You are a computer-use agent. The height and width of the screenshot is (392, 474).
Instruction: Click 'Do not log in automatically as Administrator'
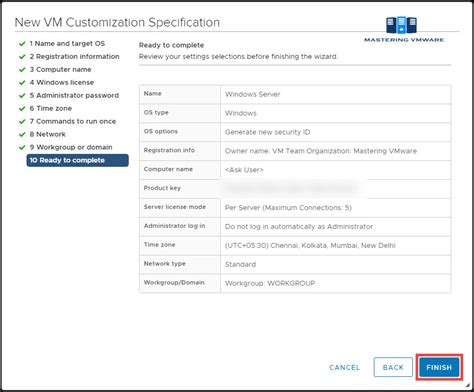(x=299, y=227)
